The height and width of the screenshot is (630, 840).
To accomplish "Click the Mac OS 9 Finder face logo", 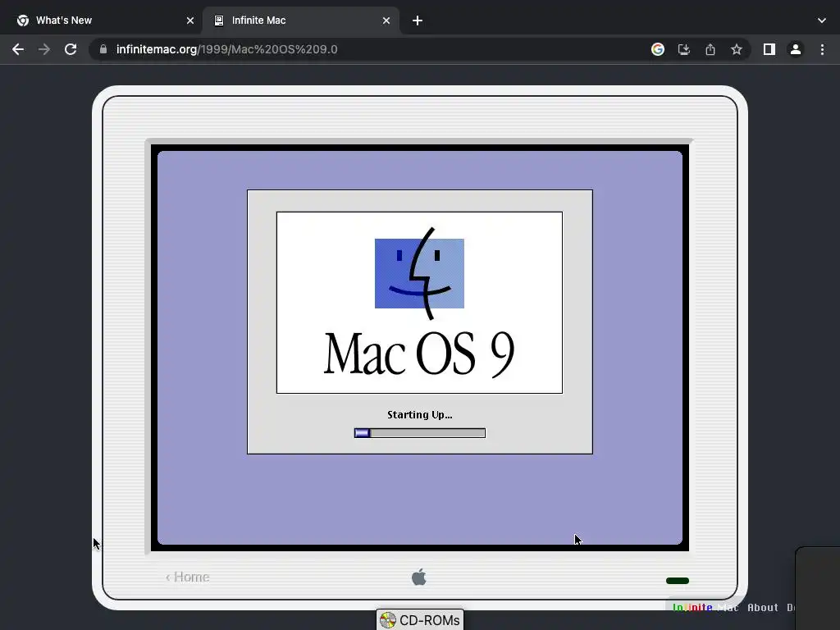I will click(419, 273).
